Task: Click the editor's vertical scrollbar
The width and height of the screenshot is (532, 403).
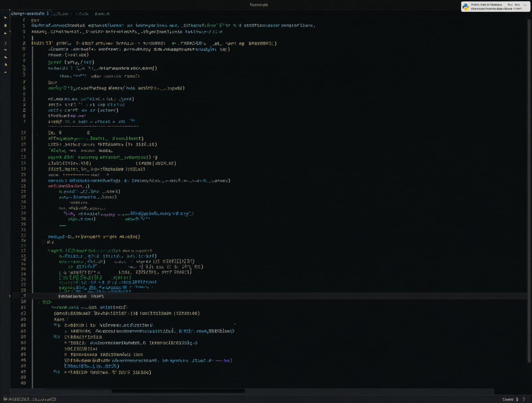Action: (530, 190)
